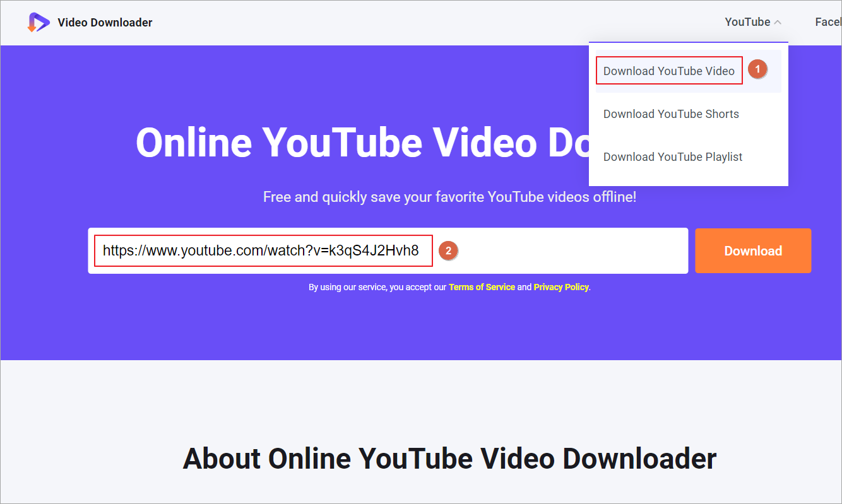Click the chevron beside YouTube nav

click(778, 23)
